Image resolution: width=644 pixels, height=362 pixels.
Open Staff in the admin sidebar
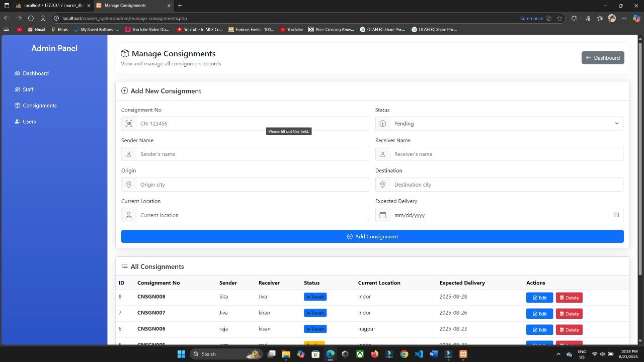pyautogui.click(x=28, y=89)
